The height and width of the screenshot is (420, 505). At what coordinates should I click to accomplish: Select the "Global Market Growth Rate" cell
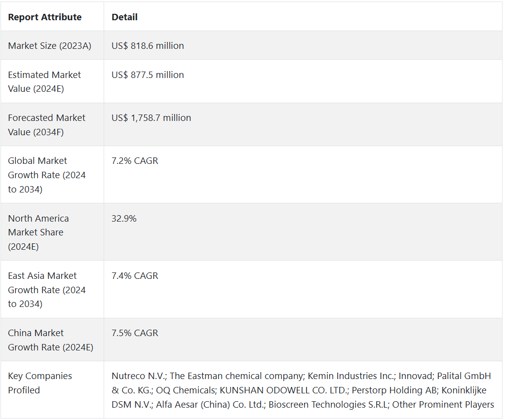(47, 175)
